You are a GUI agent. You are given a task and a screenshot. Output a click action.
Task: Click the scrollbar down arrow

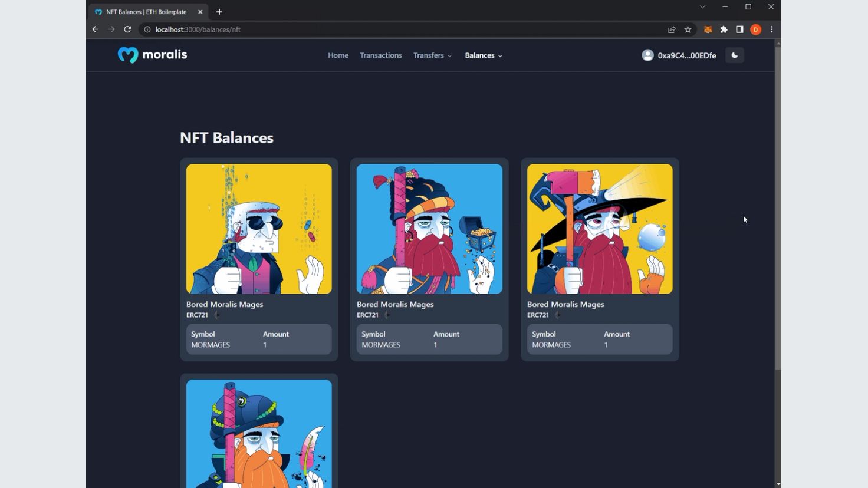778,484
